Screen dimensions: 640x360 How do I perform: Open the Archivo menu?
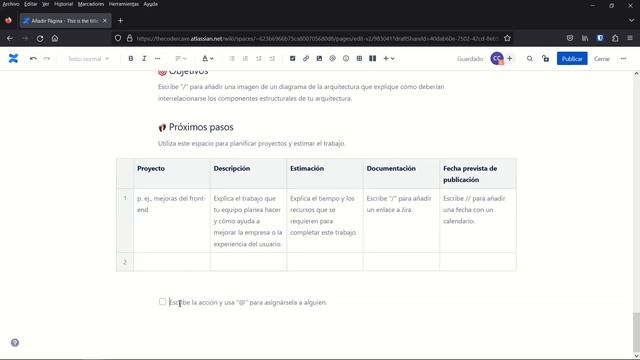tap(11, 4)
